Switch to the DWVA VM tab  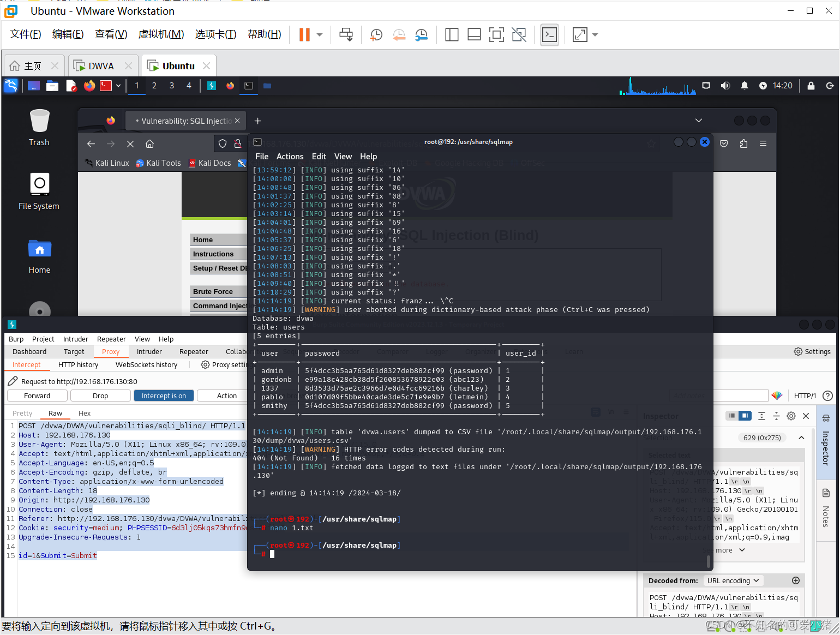[102, 66]
